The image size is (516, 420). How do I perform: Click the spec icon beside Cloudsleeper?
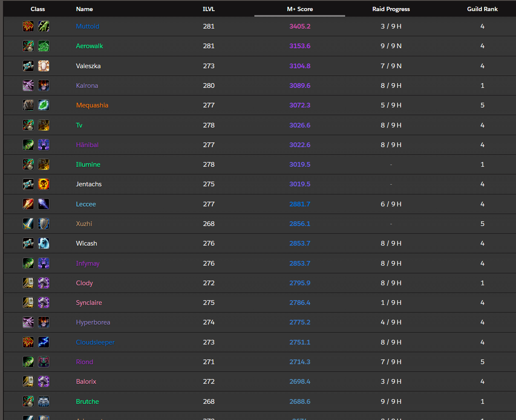pyautogui.click(x=43, y=342)
